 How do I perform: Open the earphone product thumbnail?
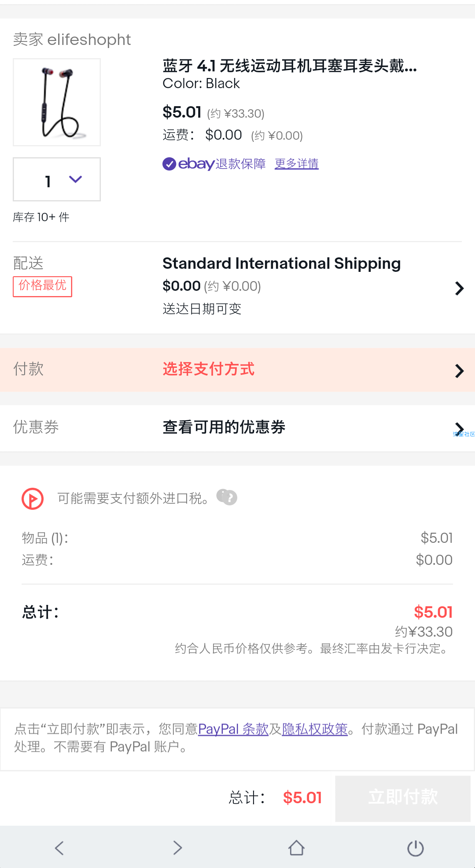pyautogui.click(x=57, y=102)
